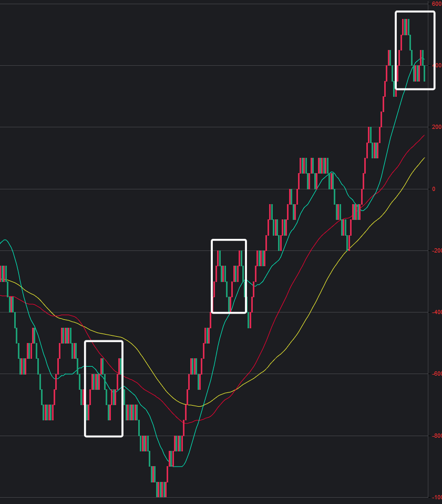The height and width of the screenshot is (504, 442).
Task: Click the 600 price axis label
Action: (x=437, y=4)
